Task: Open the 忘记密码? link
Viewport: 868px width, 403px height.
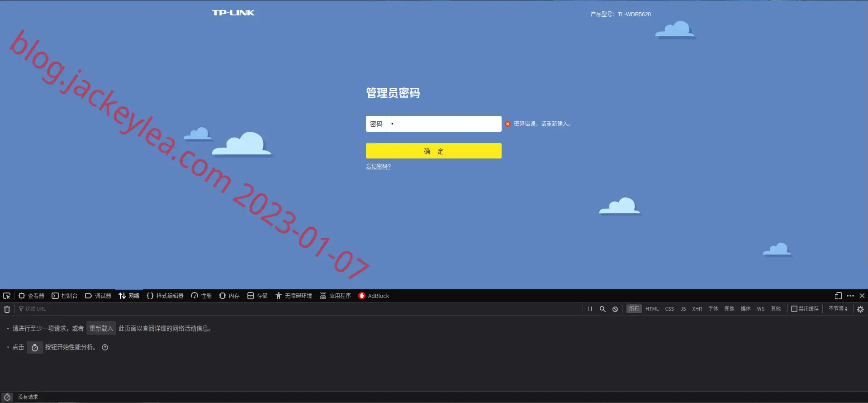Action: pos(378,166)
